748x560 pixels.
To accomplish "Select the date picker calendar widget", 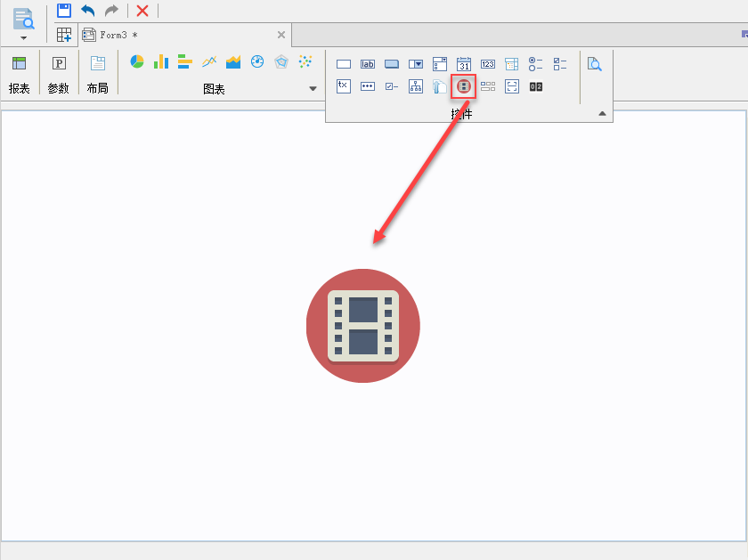I will click(x=463, y=63).
